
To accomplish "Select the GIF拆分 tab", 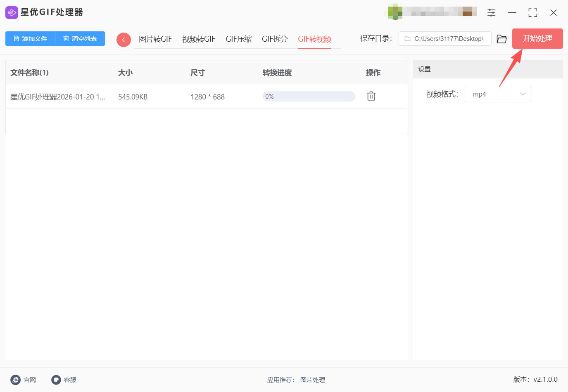I will coord(274,39).
